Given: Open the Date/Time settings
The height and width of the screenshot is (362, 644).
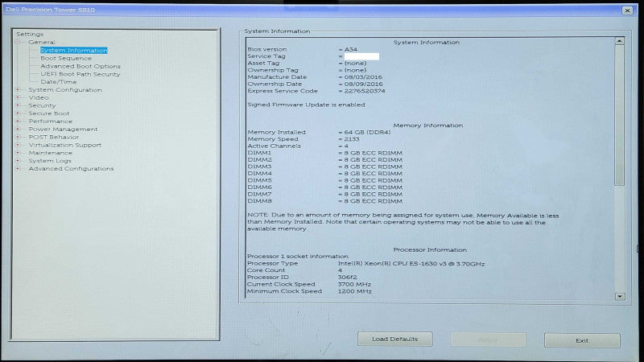Looking at the screenshot, I should (x=58, y=82).
